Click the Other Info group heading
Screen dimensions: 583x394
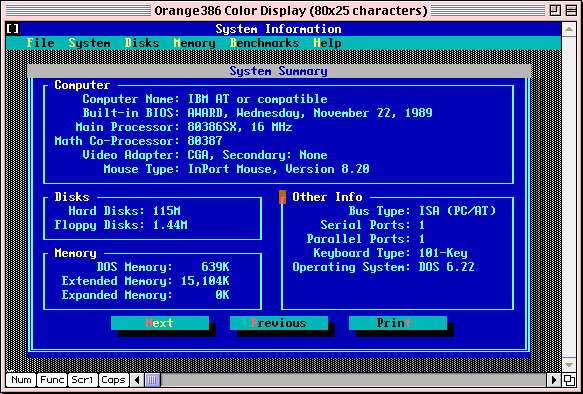(x=327, y=197)
